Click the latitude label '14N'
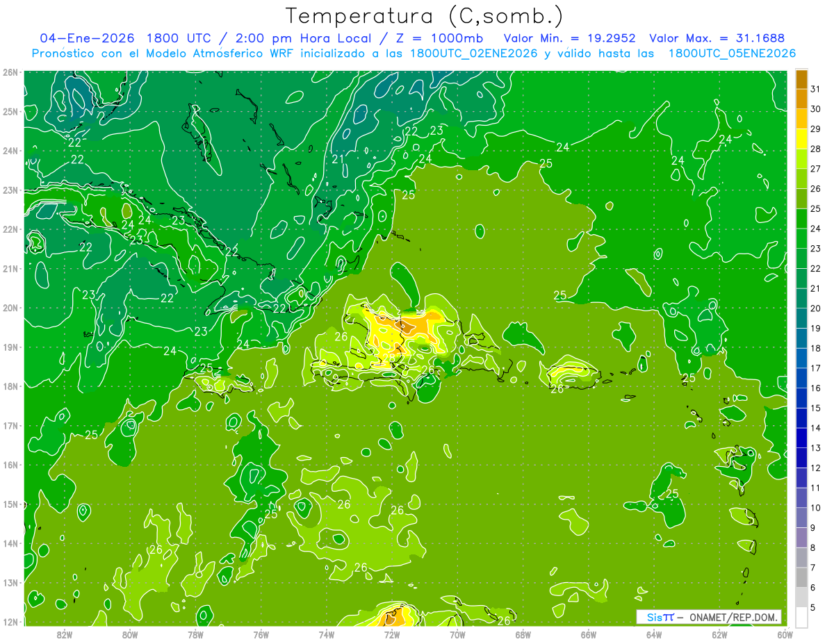The image size is (834, 644). [10, 543]
